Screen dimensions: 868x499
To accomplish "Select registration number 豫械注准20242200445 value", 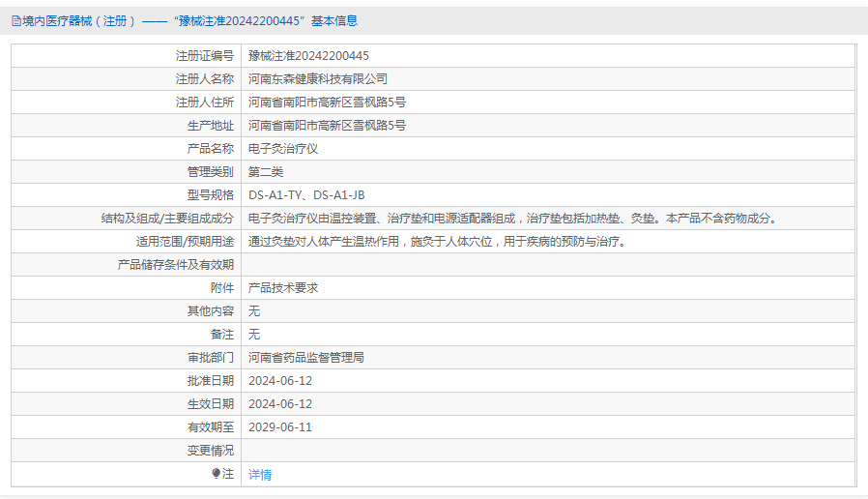I will pyautogui.click(x=308, y=56).
